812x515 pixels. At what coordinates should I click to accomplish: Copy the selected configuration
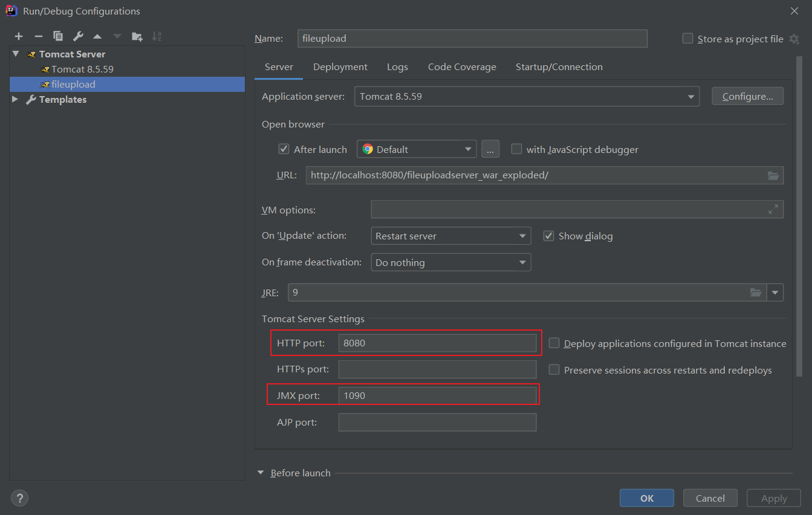click(58, 36)
